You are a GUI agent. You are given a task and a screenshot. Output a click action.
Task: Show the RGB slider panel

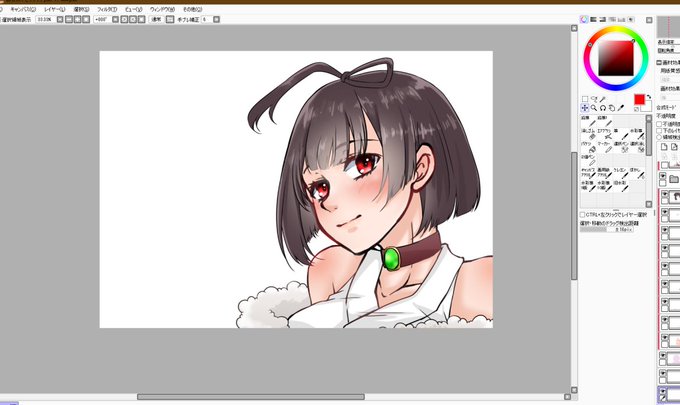pyautogui.click(x=593, y=20)
